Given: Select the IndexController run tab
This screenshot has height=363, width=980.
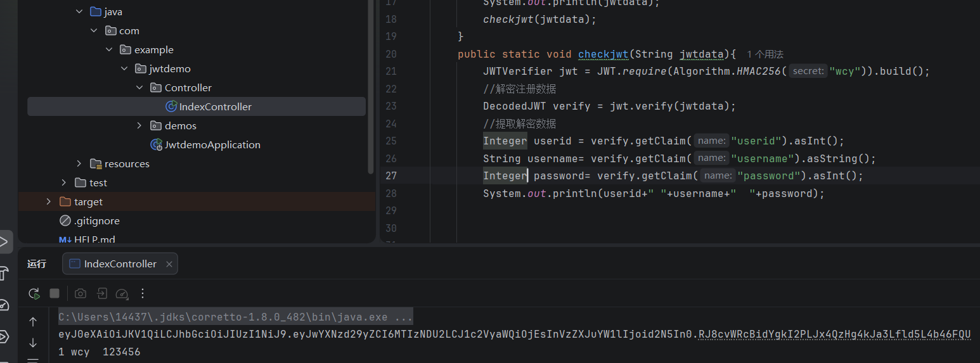Looking at the screenshot, I should 120,264.
